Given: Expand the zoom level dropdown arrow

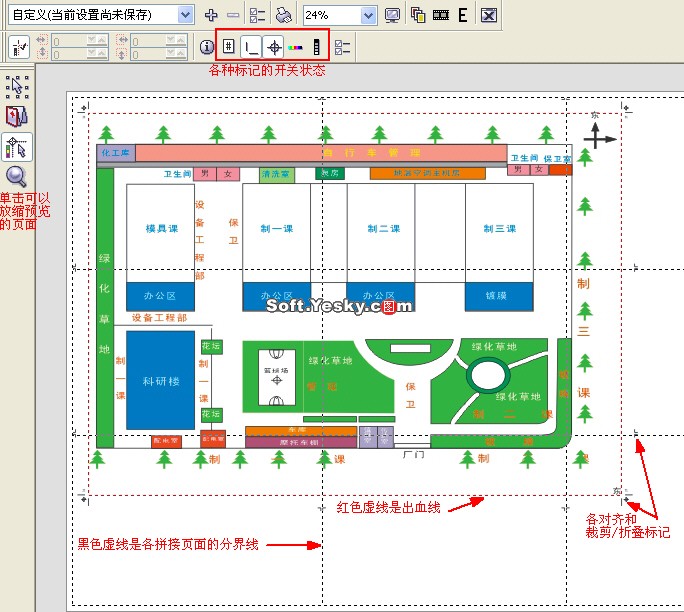Looking at the screenshot, I should tap(369, 15).
